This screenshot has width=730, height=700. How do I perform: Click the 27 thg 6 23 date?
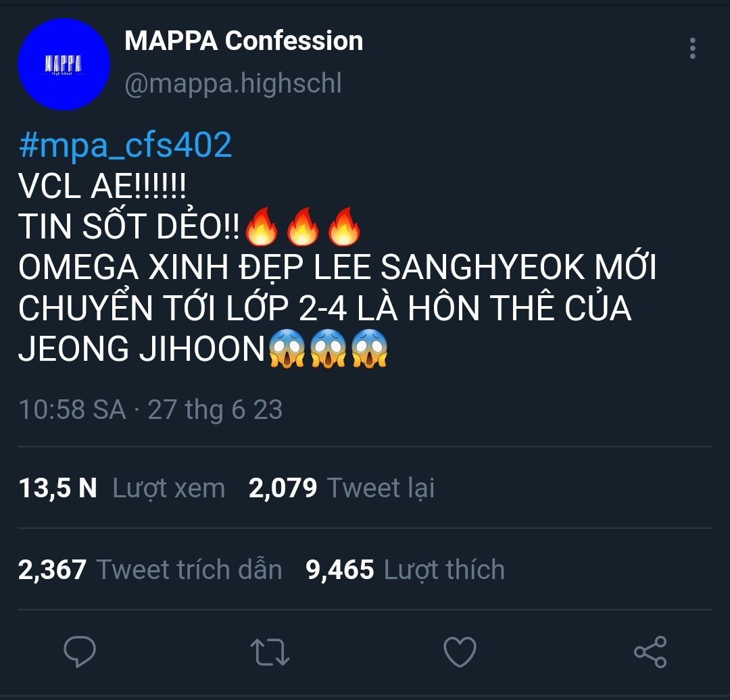(215, 410)
